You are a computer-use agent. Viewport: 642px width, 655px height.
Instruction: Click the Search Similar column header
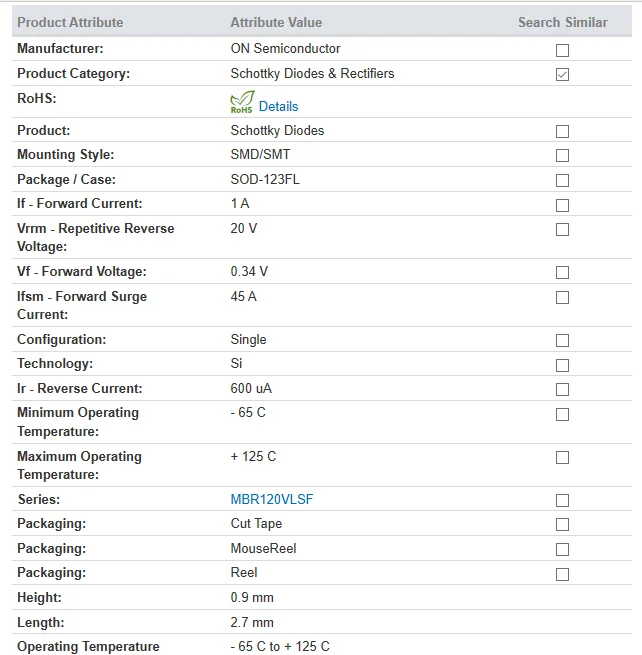[x=563, y=22]
